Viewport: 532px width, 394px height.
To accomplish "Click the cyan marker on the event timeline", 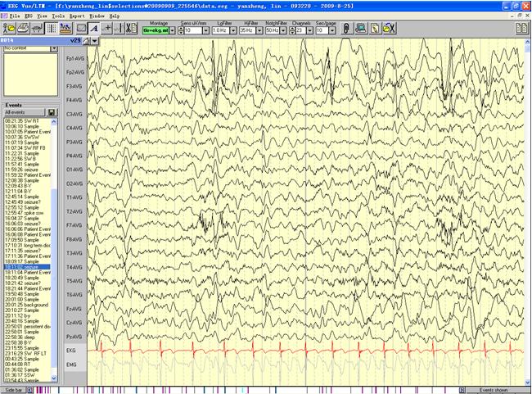I will pyautogui.click(x=243, y=390).
